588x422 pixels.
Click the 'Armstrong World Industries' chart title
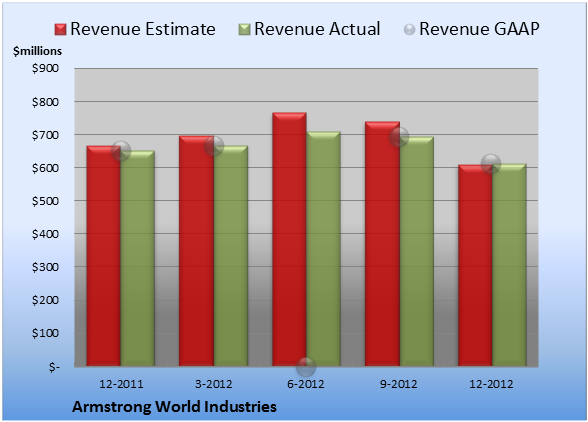(x=174, y=407)
